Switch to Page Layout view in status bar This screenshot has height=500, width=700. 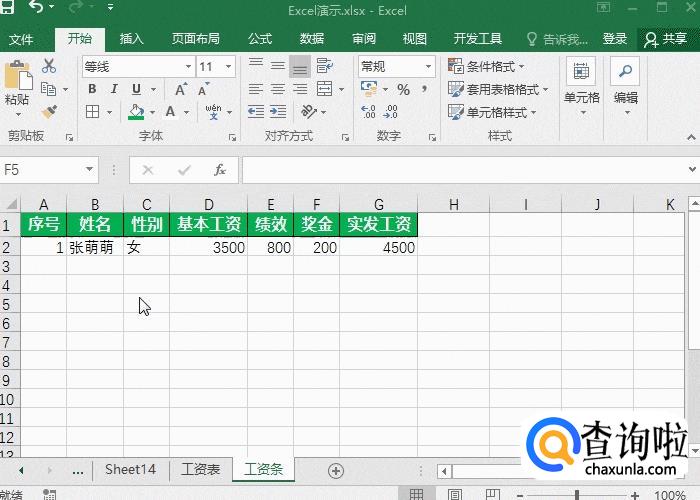(x=455, y=494)
